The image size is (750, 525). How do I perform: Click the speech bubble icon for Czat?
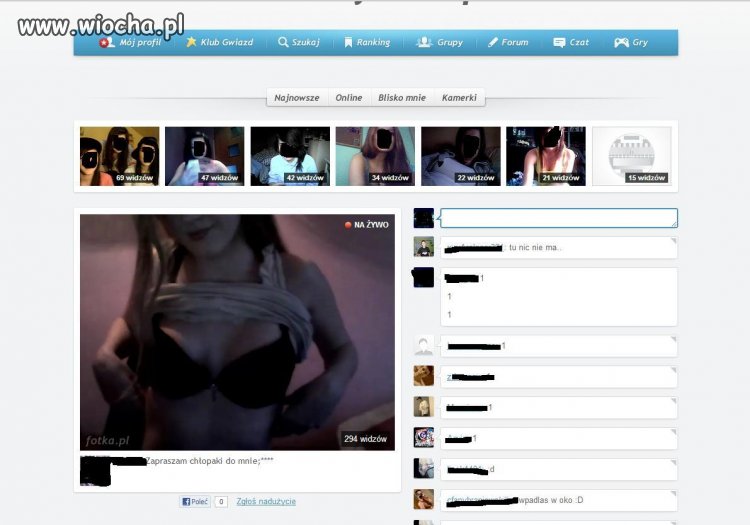(x=559, y=43)
